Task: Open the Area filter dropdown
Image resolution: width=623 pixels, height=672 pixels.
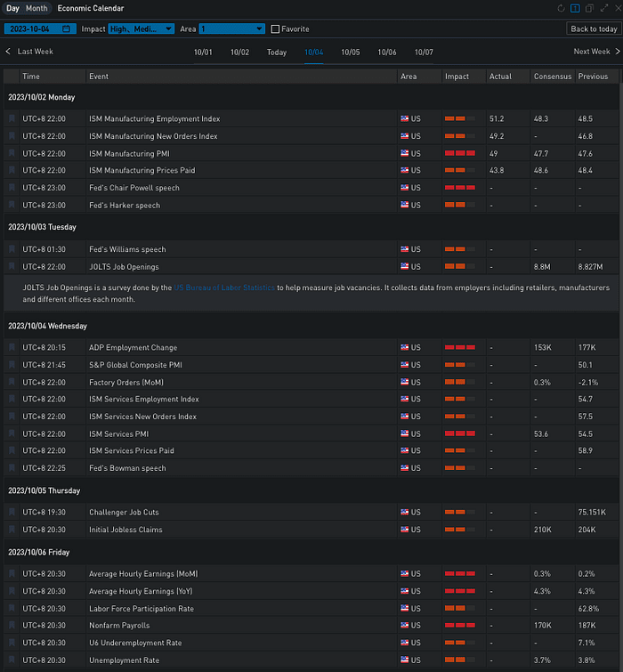Action: pyautogui.click(x=231, y=28)
